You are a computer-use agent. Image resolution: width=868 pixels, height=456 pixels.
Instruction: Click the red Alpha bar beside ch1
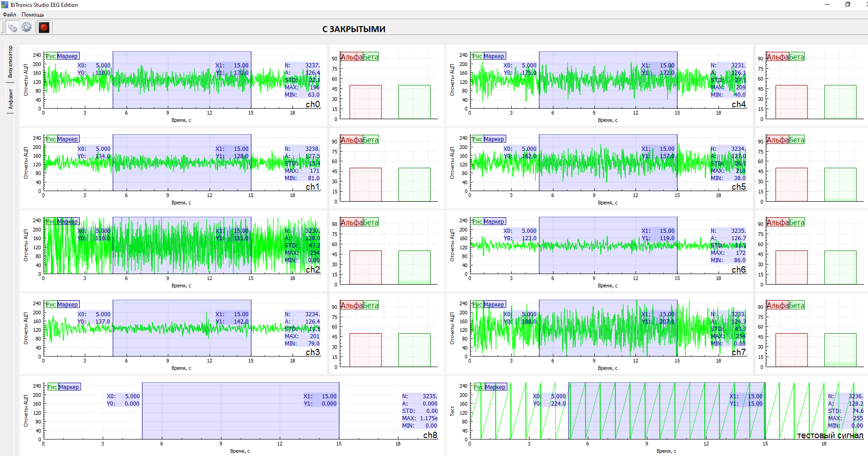pos(365,185)
